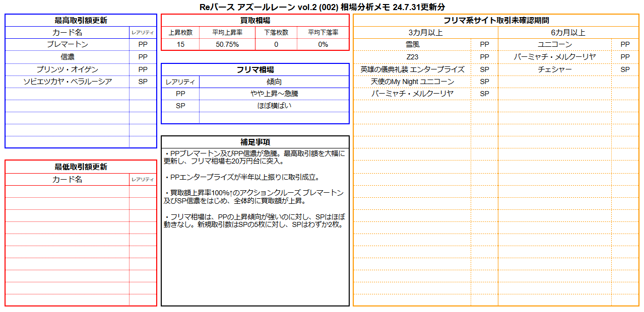Click the title text containing 相場分析メモ 24.7.31更新分
644x312 pixels.
321,7
